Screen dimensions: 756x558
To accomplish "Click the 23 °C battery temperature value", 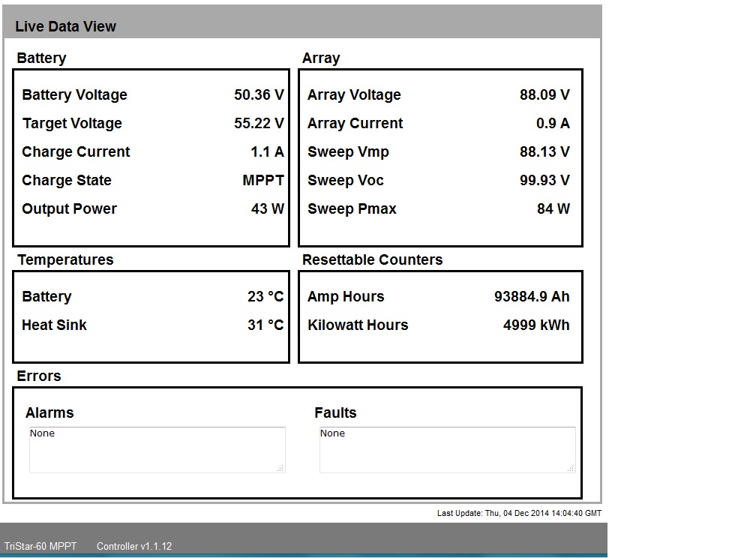I will pos(265,296).
